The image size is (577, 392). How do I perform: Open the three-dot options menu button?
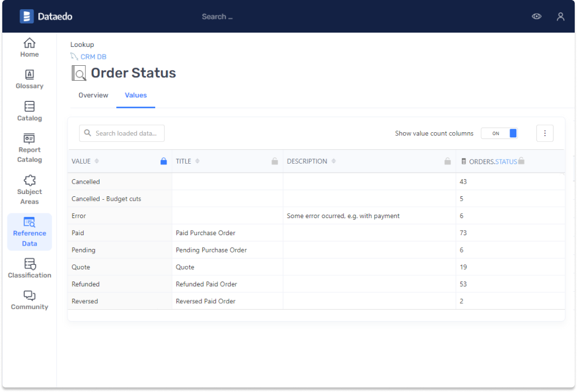click(544, 133)
